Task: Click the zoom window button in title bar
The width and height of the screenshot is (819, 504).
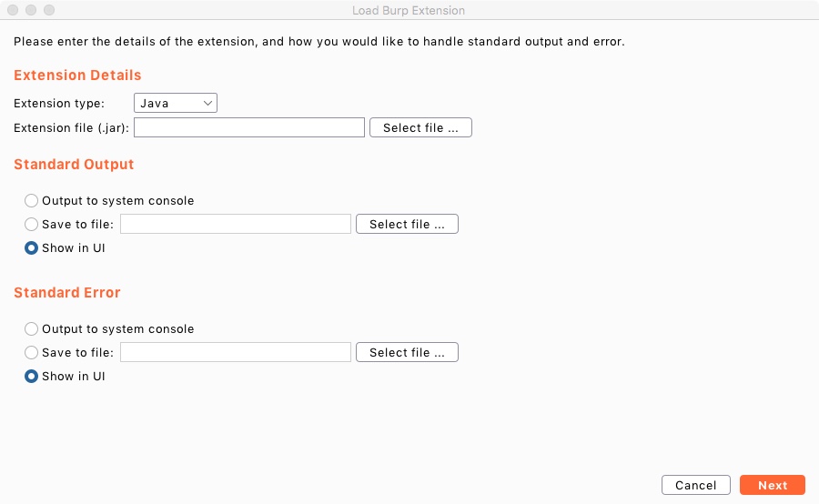Action: pyautogui.click(x=49, y=10)
